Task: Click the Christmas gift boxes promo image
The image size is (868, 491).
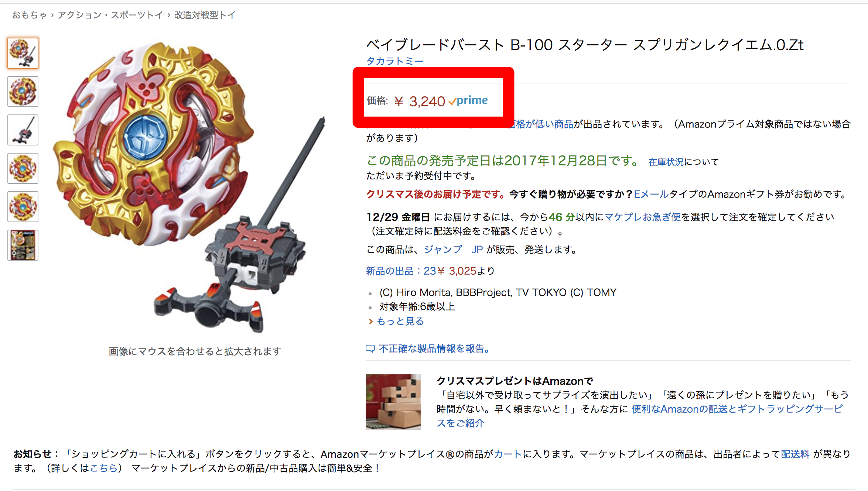Action: (x=393, y=402)
